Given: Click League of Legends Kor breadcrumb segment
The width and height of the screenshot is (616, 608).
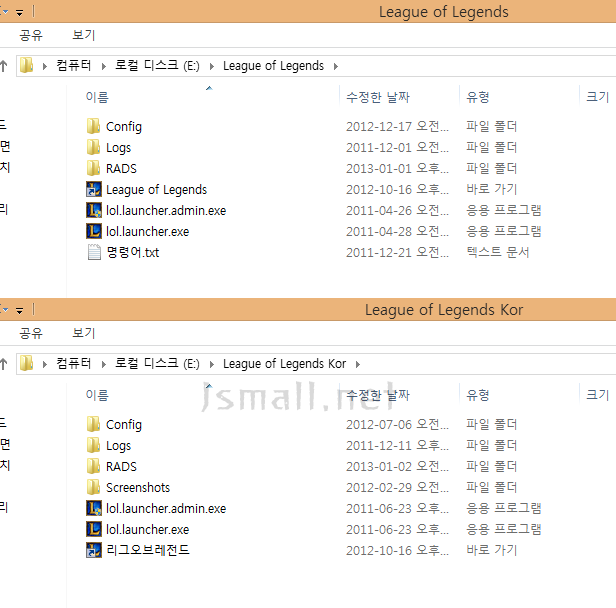Looking at the screenshot, I should (x=284, y=364).
